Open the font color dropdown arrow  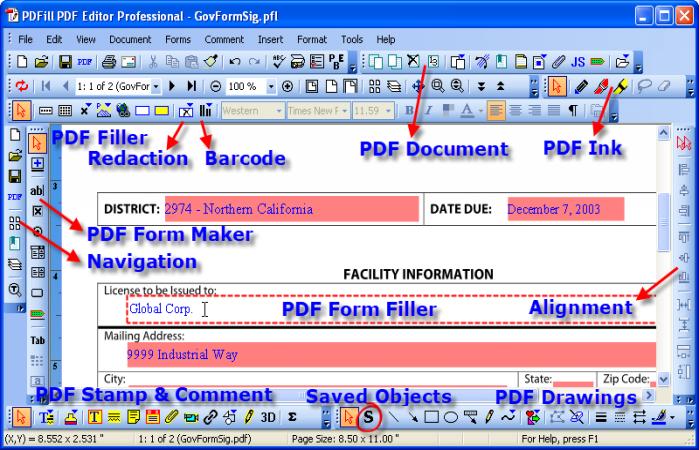[x=481, y=111]
